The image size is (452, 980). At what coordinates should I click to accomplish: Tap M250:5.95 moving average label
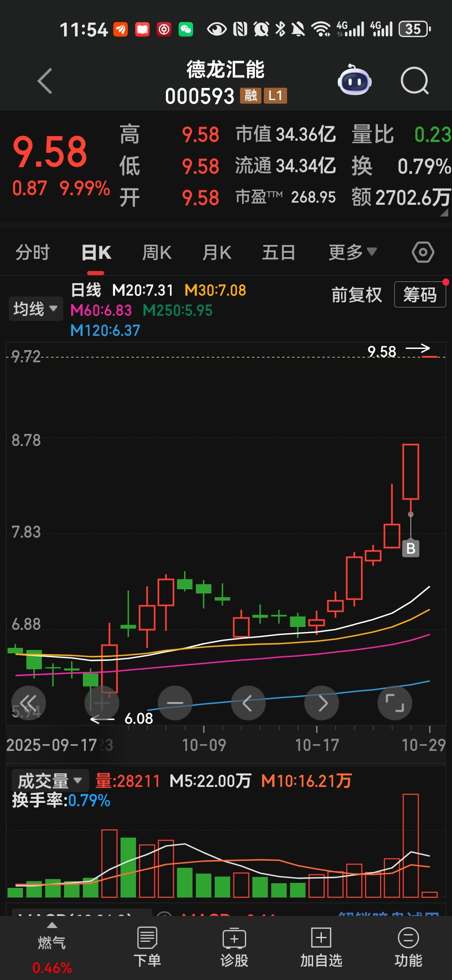pos(177,310)
